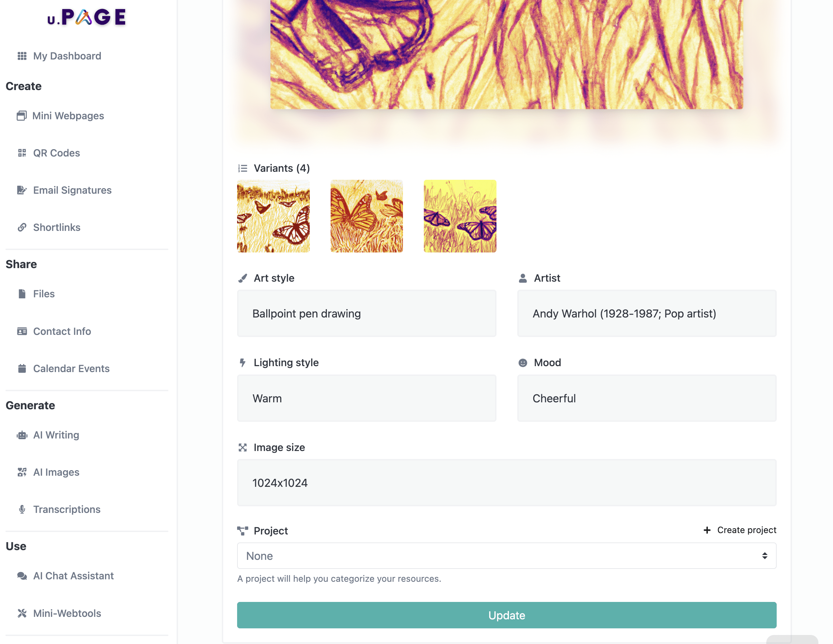Open AI Chat Assistant
Viewport: 833px width, 644px height.
[x=73, y=576]
